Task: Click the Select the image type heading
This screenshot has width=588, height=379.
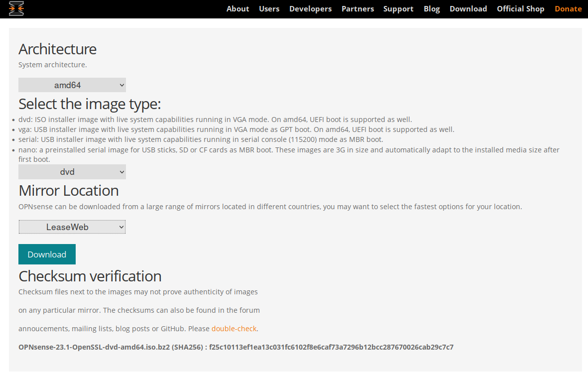Action: [90, 104]
